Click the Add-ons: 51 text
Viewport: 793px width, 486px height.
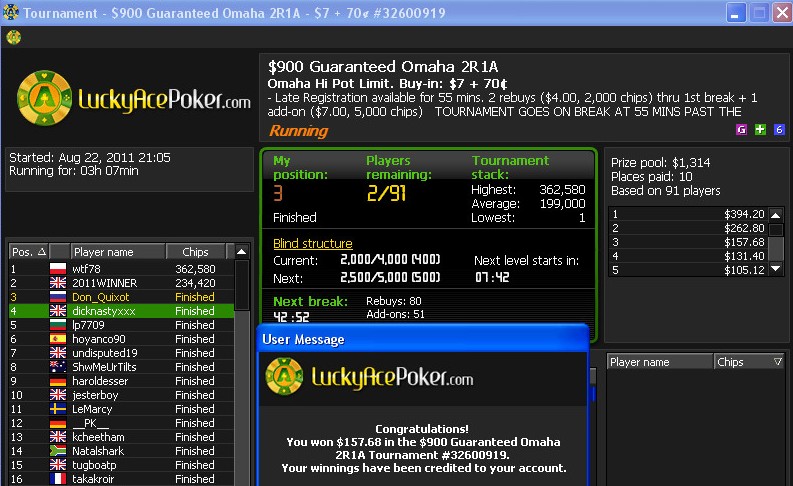coord(395,314)
